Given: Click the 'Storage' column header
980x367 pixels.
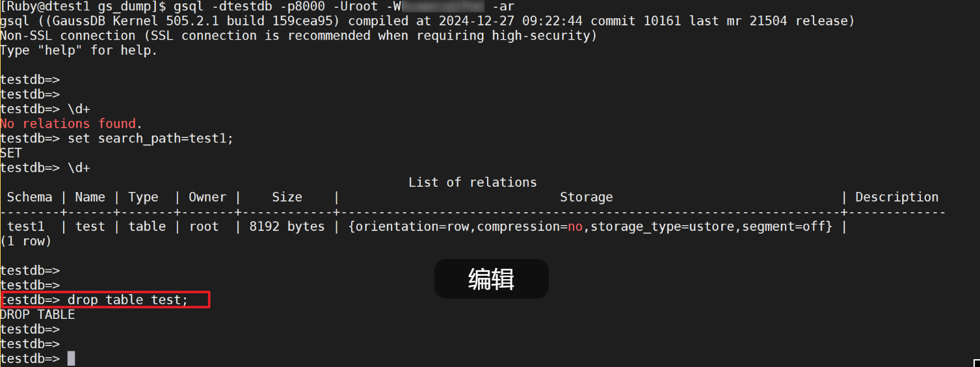Looking at the screenshot, I should tap(586, 197).
